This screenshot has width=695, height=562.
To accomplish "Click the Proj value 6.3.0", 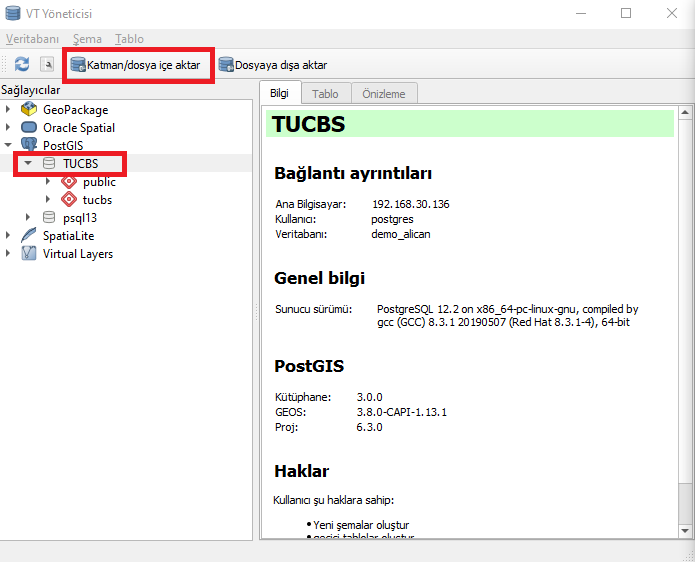I will 369,427.
